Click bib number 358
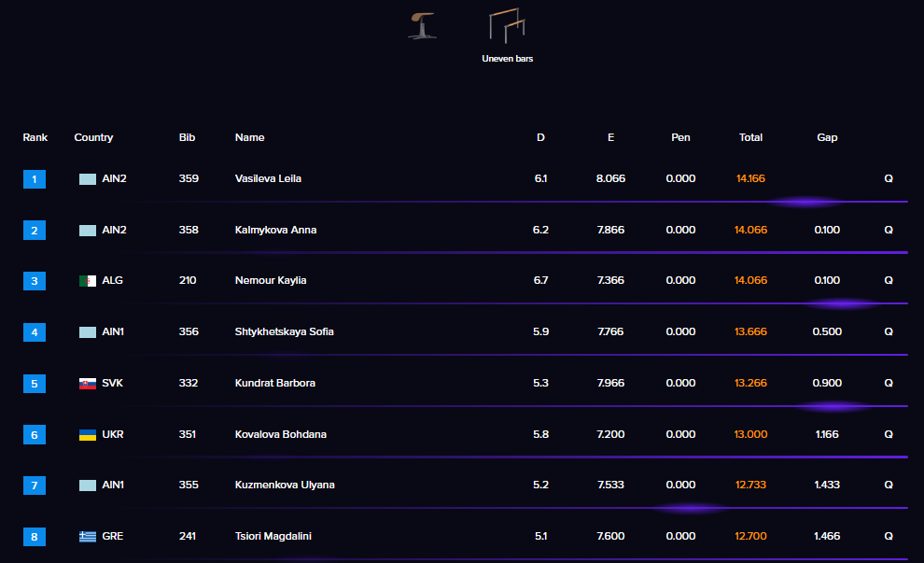 pos(189,230)
